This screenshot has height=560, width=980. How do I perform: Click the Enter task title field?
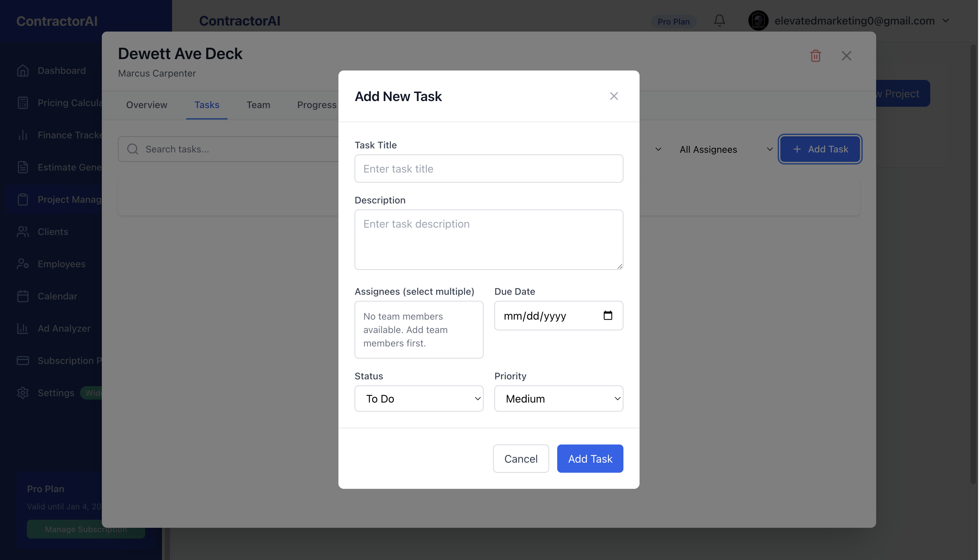[x=489, y=169]
